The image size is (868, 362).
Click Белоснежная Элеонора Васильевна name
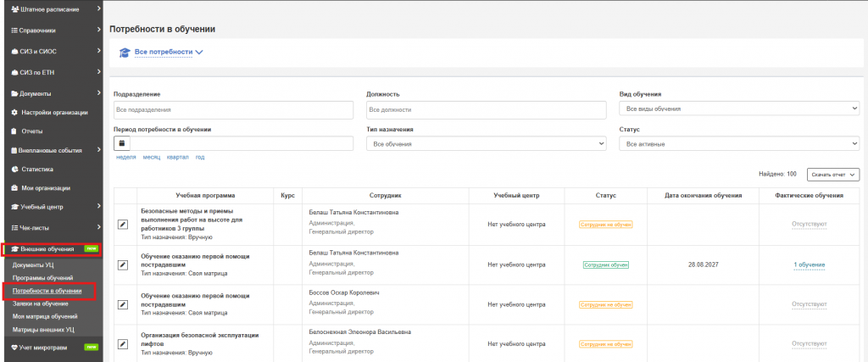(x=359, y=331)
